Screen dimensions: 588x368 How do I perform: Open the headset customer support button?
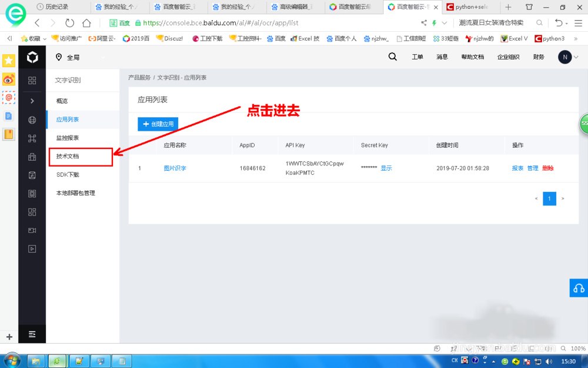pyautogui.click(x=579, y=288)
